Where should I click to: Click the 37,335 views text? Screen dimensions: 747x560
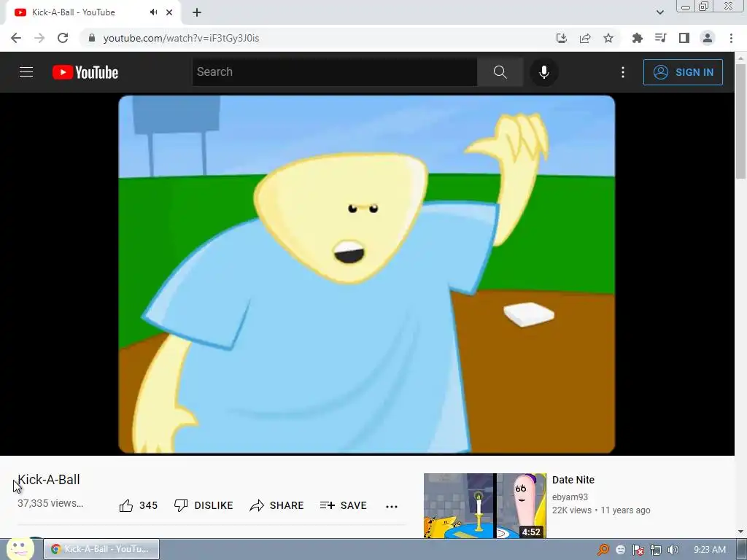coord(50,503)
